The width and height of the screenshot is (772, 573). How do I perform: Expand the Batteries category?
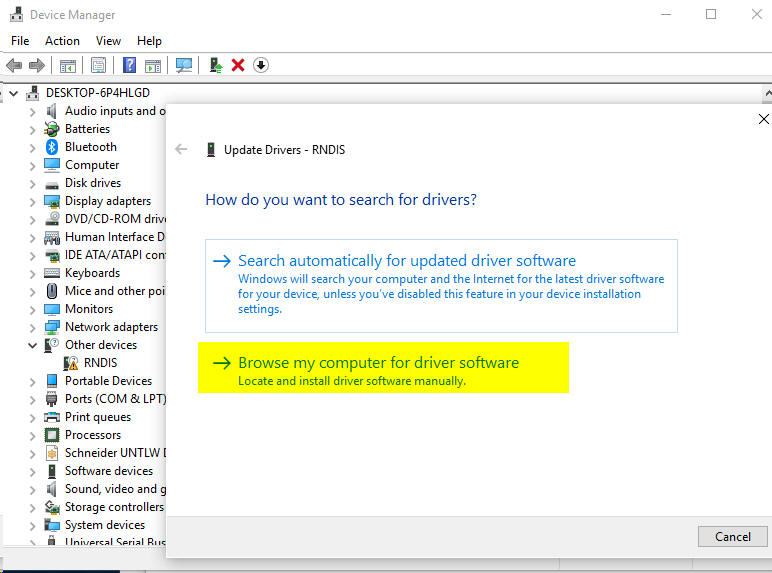pyautogui.click(x=32, y=130)
